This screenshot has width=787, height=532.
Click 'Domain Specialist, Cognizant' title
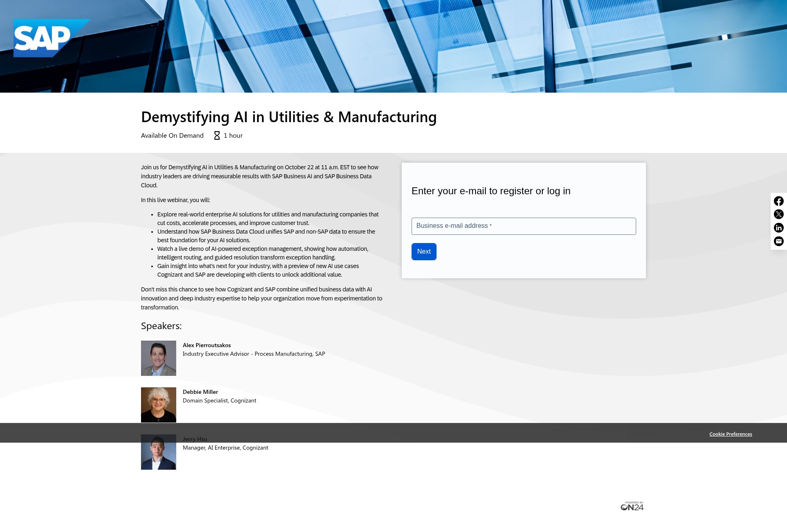[219, 401]
